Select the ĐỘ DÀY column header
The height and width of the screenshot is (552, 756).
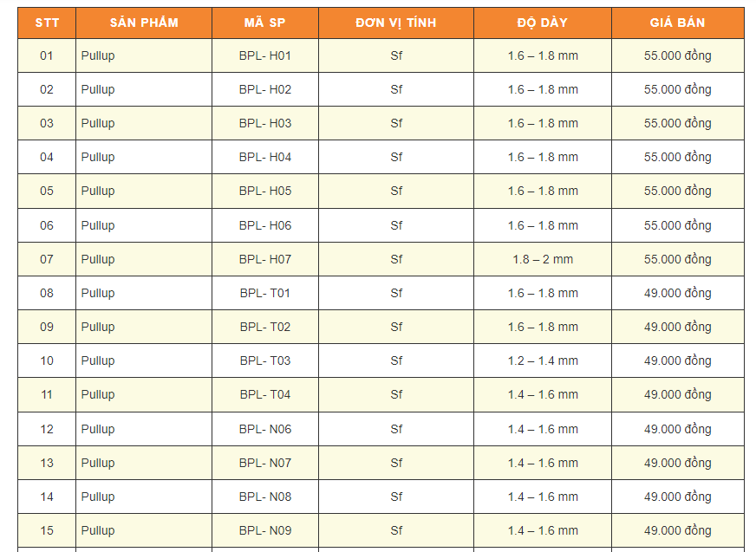pyautogui.click(x=542, y=23)
